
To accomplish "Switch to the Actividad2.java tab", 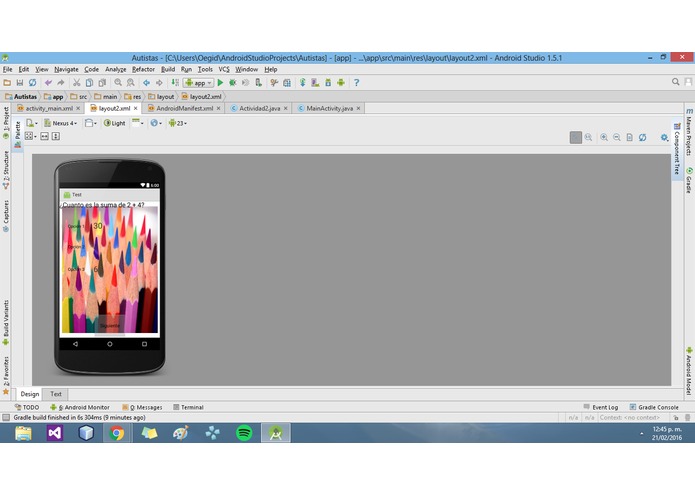I will pyautogui.click(x=256, y=108).
